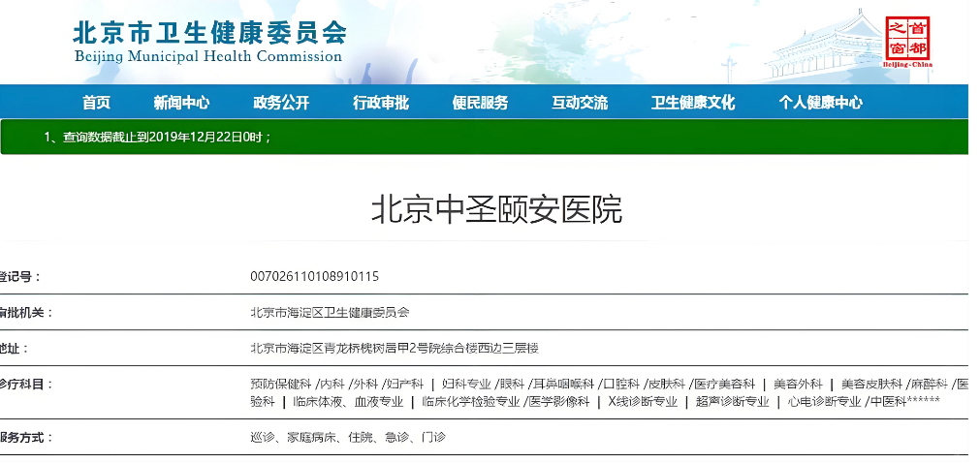Click the 地址 row label
Image resolution: width=980 pixels, height=463 pixels.
14,348
